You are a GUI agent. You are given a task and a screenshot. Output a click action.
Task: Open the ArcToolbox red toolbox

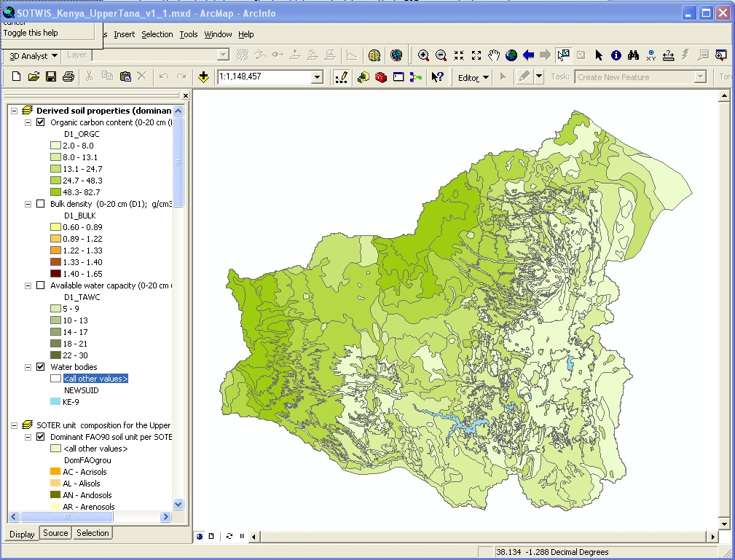[381, 77]
